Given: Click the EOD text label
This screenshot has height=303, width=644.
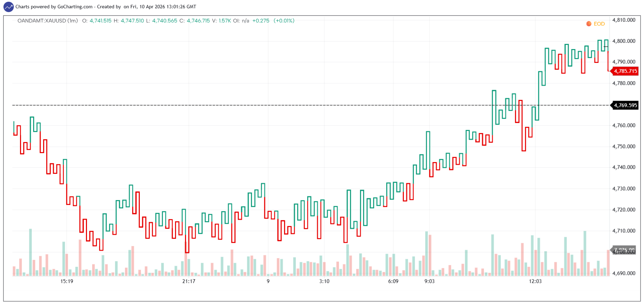Looking at the screenshot, I should click(x=599, y=24).
